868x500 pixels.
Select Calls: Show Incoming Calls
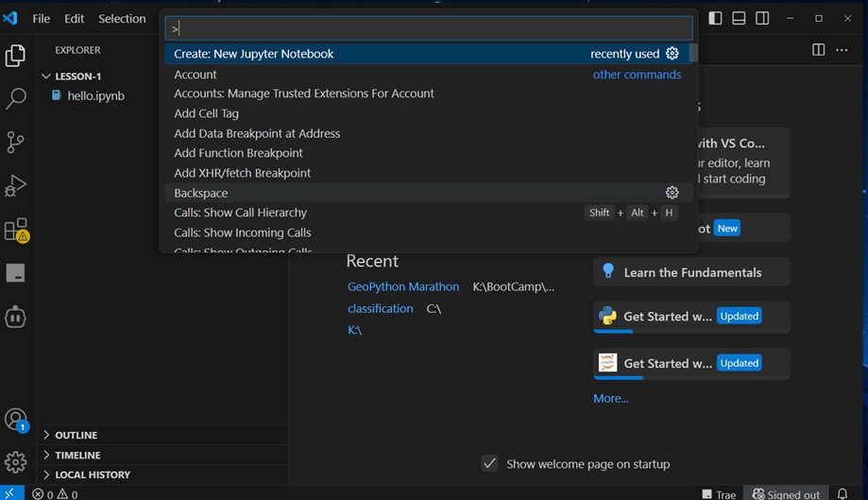tap(429, 233)
